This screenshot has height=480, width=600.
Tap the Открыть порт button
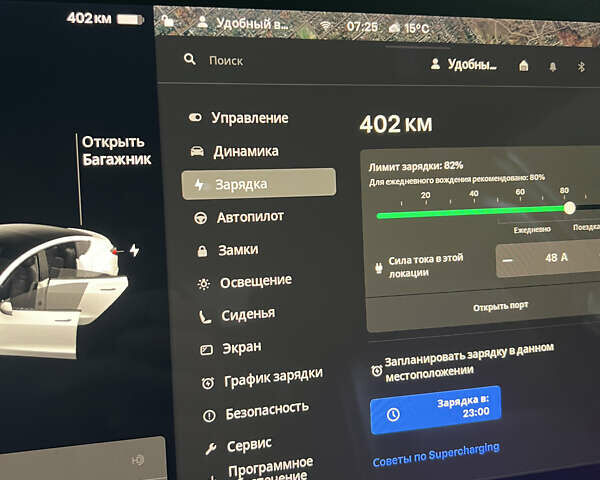(500, 307)
